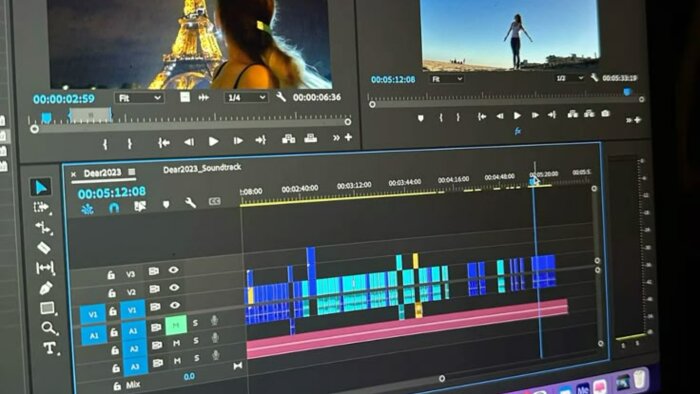
Task: Select the Rectangle shape tool
Action: [x=47, y=308]
